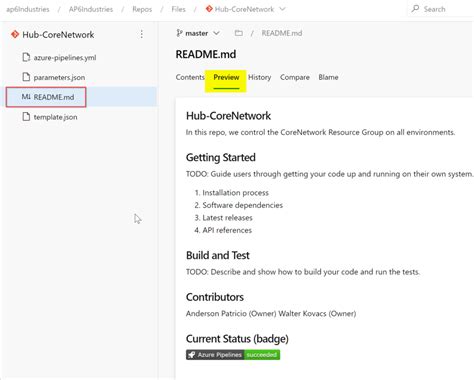Open the more options menu beside Hub-CoreNetwork
This screenshot has width=474, height=380.
pos(141,34)
